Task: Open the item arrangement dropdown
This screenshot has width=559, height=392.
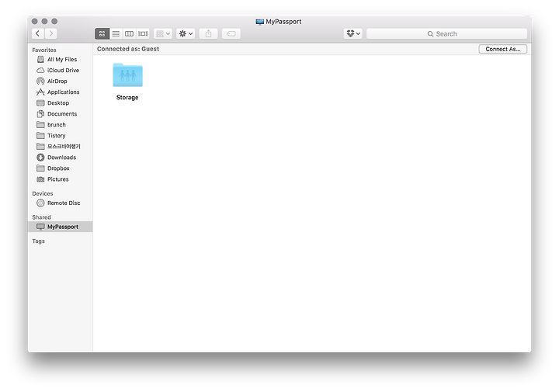Action: 163,33
